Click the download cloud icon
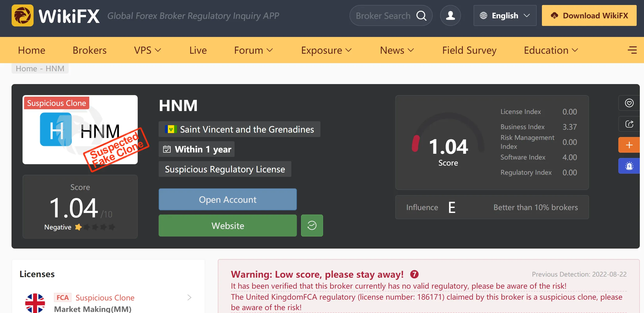This screenshot has height=313, width=644. coord(554,15)
